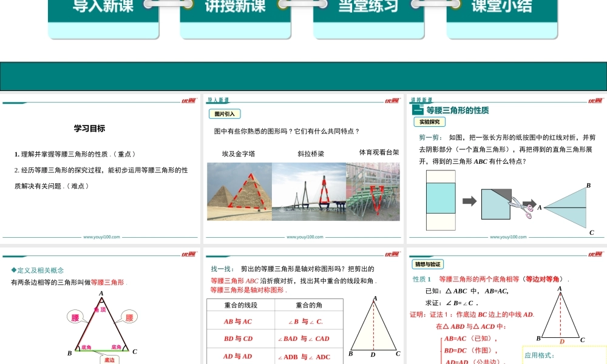Open www.youyi100.com link on 图片引入 slide
Viewport: 607px width, 364px height.
(x=305, y=237)
